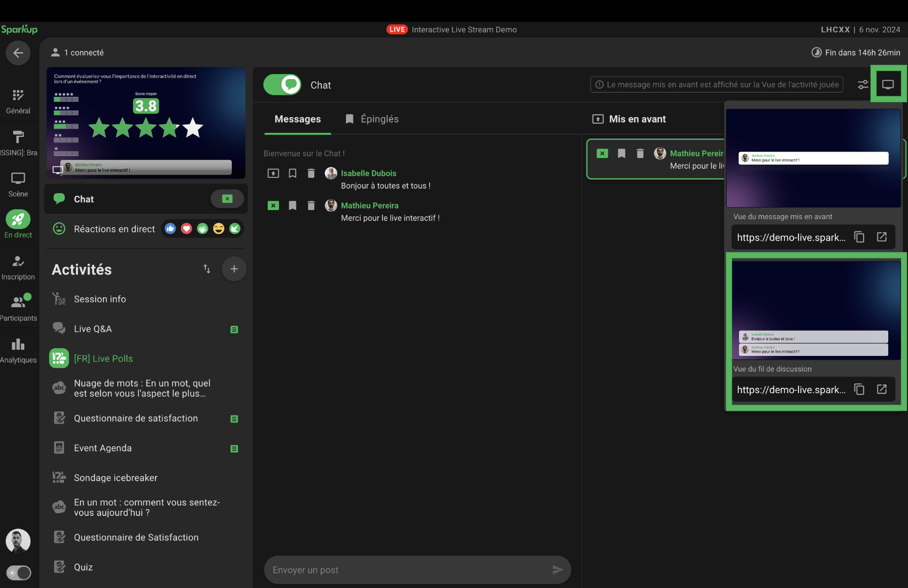Add a new activity with plus button
This screenshot has width=908, height=588.
pyautogui.click(x=234, y=269)
